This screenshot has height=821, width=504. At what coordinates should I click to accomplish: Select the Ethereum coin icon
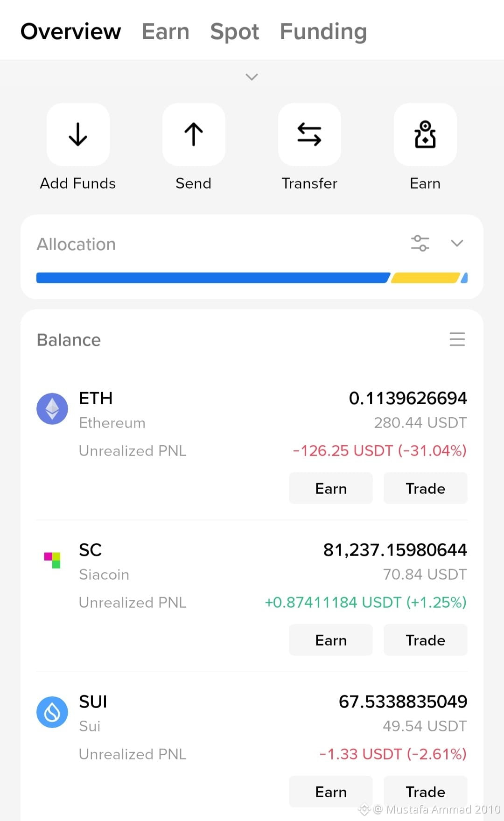[x=52, y=408]
